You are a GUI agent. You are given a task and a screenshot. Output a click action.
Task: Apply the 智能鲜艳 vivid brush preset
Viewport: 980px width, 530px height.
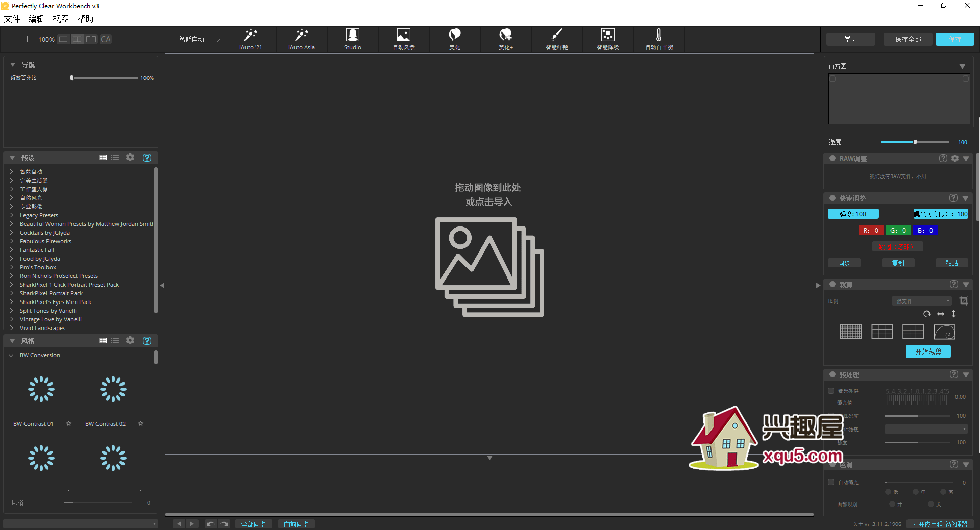point(556,39)
